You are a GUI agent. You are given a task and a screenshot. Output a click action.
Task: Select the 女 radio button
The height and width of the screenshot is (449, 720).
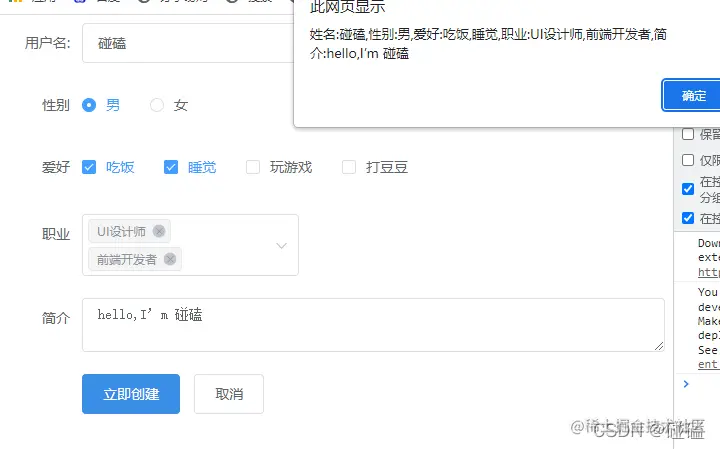coord(157,105)
